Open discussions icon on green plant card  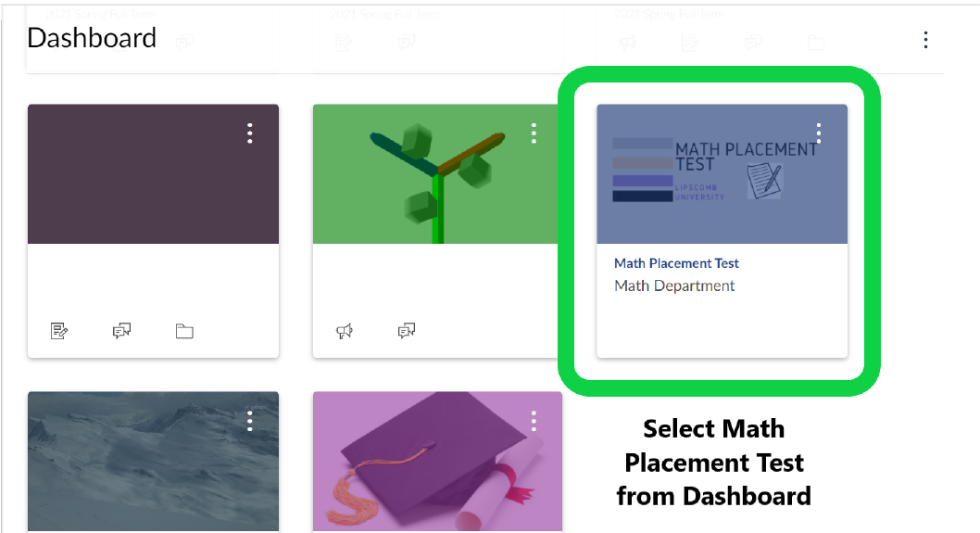point(407,330)
